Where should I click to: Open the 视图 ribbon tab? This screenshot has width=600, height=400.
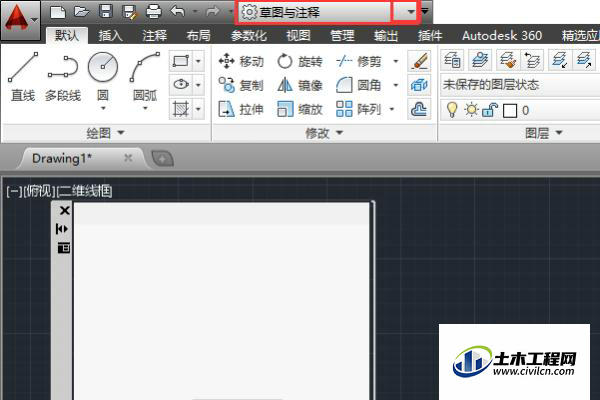(298, 36)
